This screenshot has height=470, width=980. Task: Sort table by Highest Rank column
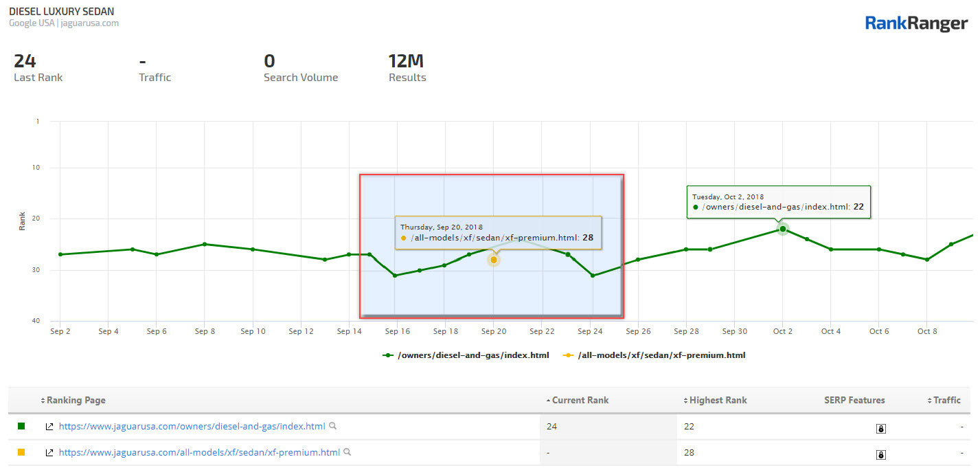[715, 400]
